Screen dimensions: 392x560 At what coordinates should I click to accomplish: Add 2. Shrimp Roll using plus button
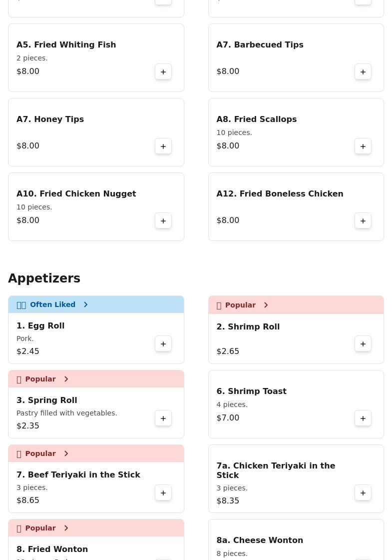[363, 343]
